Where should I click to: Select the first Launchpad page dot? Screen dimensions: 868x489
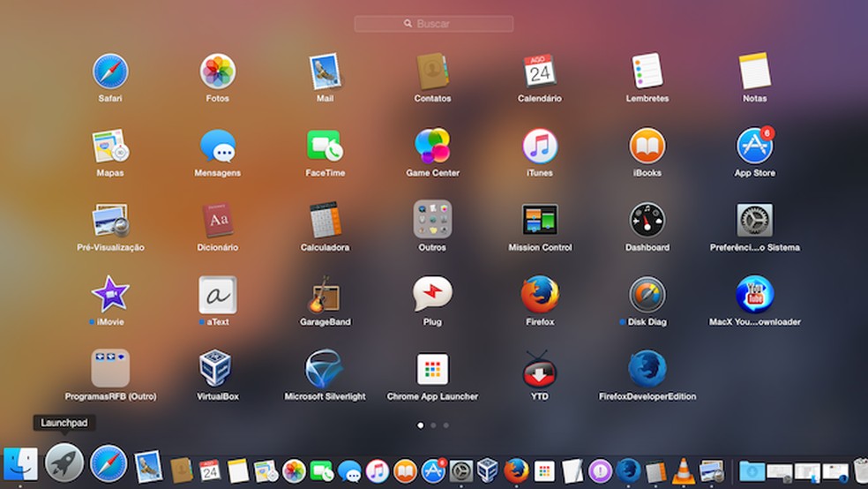(x=420, y=425)
